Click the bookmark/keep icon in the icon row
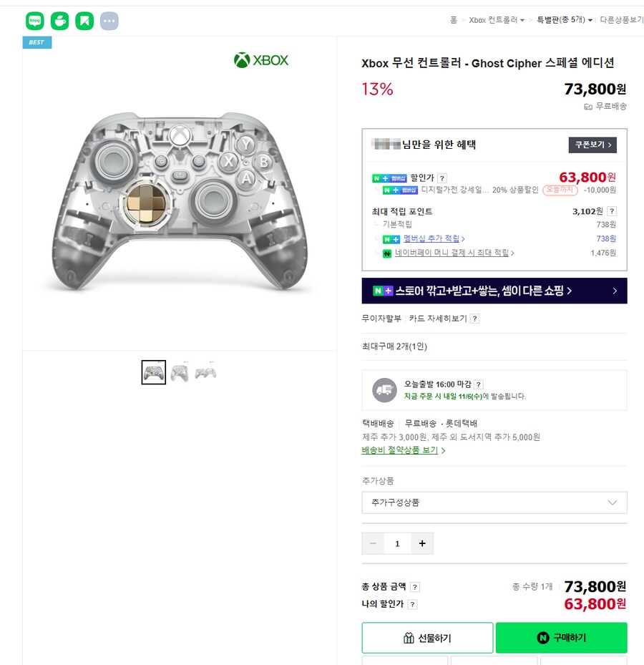This screenshot has height=665, width=644. click(x=84, y=21)
